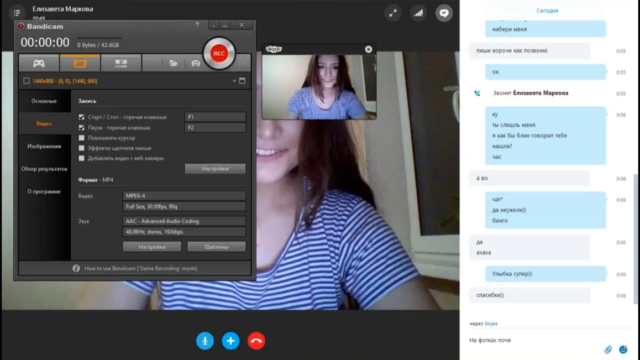Select Bandicam game recording mode gamepad icon
The height and width of the screenshot is (360, 640).
[x=39, y=63]
